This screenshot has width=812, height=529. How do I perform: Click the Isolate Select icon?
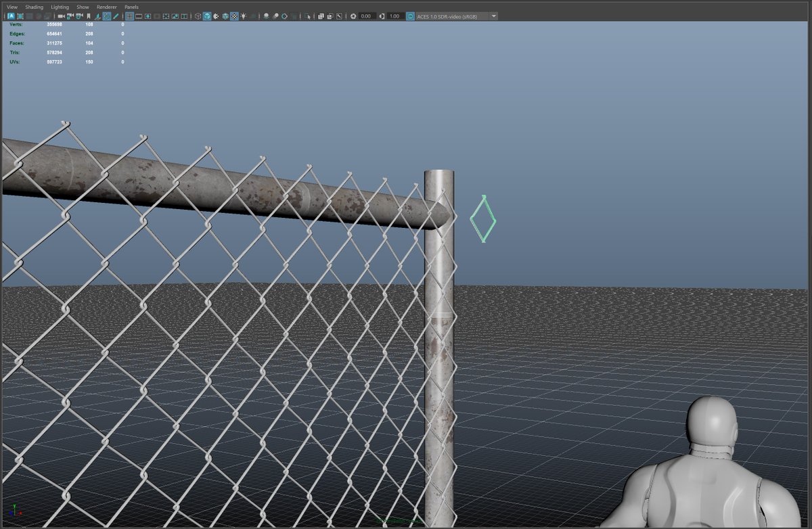(x=309, y=16)
